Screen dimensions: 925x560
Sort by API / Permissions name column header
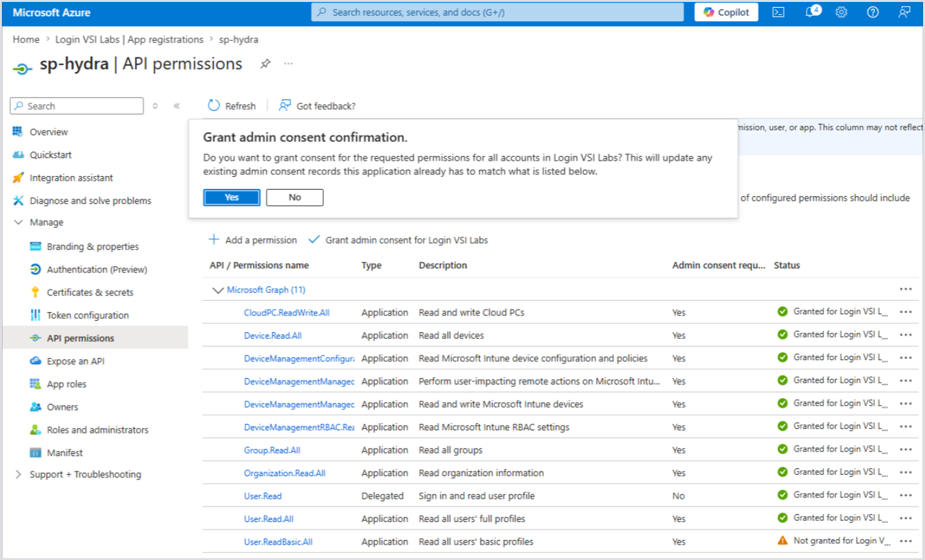[259, 265]
